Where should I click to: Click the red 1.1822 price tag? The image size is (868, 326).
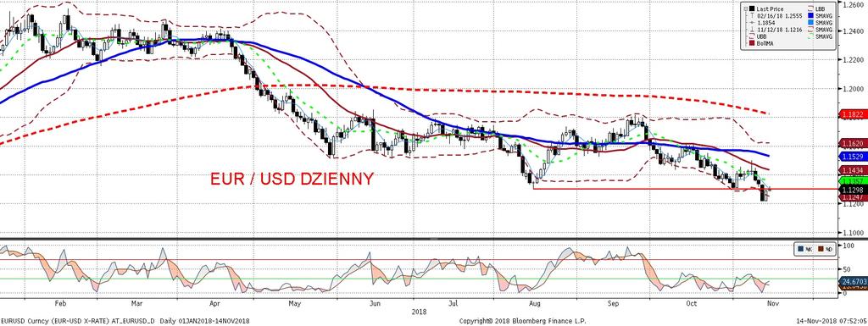(853, 113)
